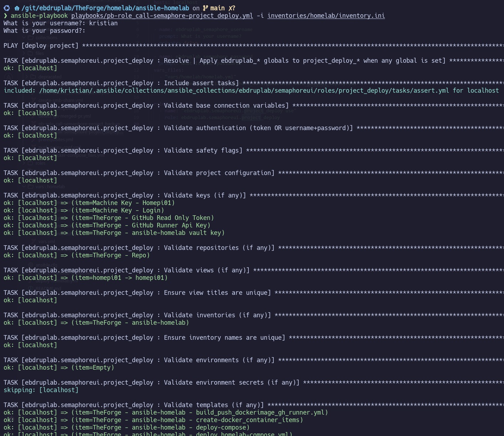The image size is (504, 436).
Task: Click the 'Resolve | Apply ebdruplab_* globals' task line
Action: [x=254, y=61]
